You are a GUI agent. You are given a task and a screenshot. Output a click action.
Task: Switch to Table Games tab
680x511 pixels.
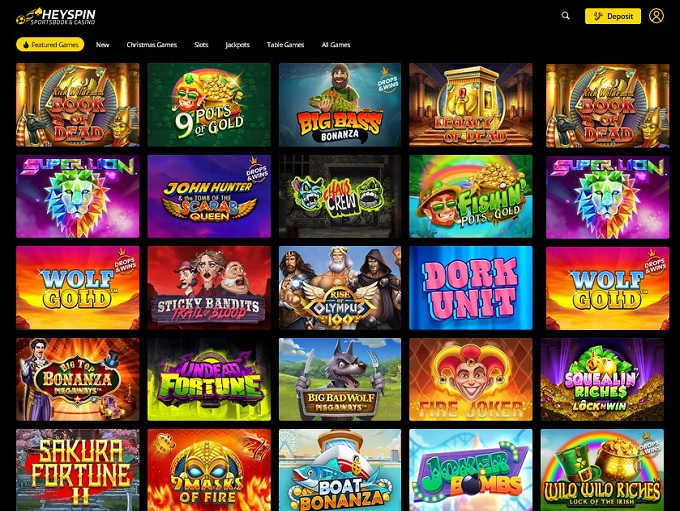285,45
